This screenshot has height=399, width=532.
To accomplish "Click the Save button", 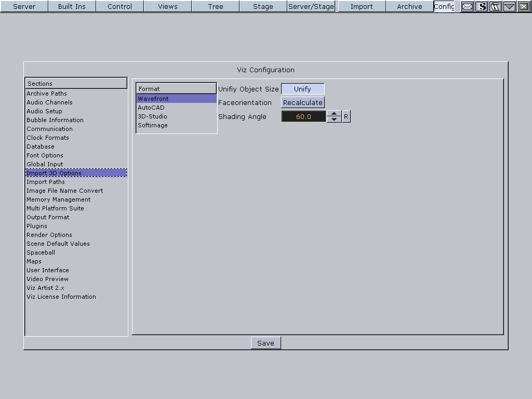I will (x=265, y=343).
